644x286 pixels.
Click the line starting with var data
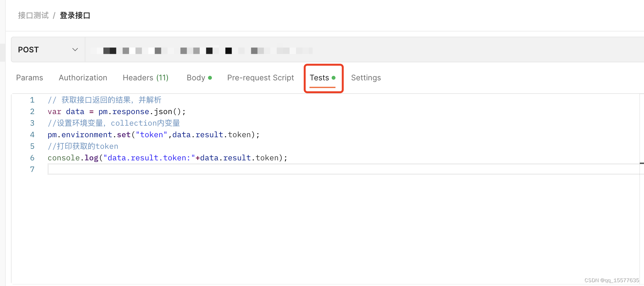(117, 112)
